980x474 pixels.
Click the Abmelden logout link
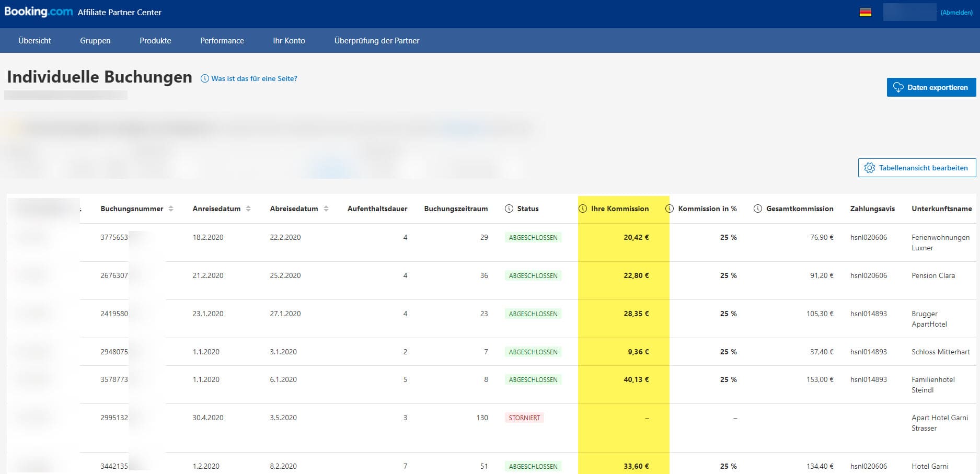click(956, 13)
